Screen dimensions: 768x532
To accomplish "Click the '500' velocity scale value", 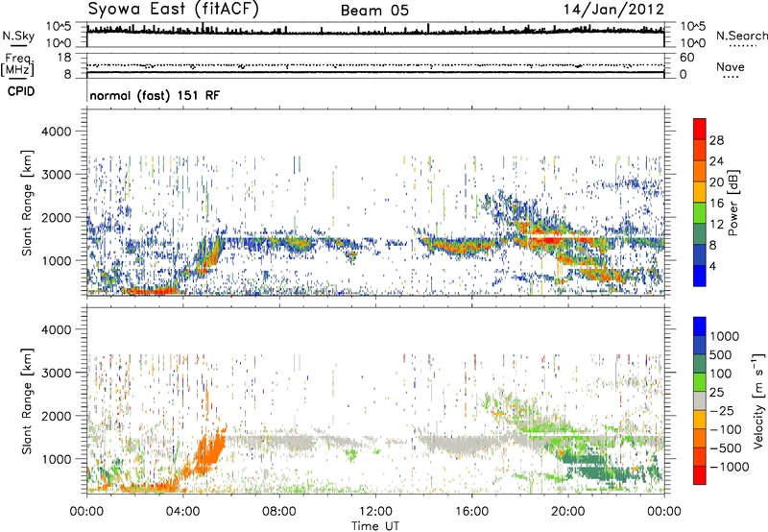I will click(x=721, y=354).
